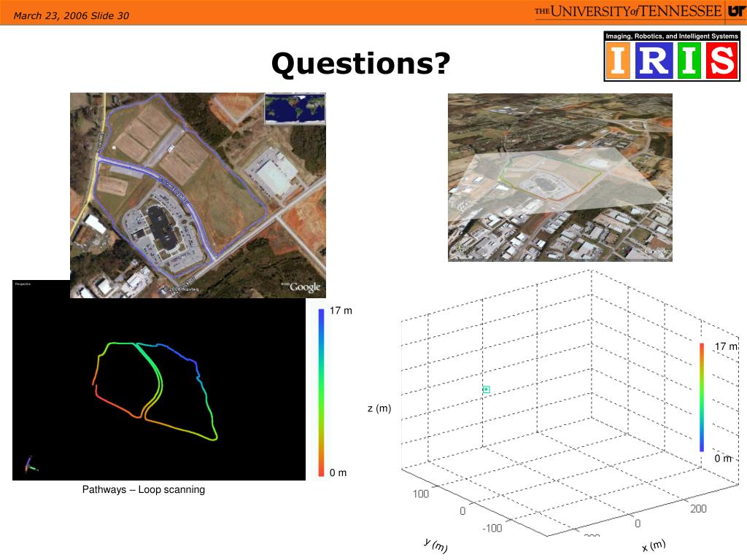Click the University of Tennessee logo text

pyautogui.click(x=628, y=11)
